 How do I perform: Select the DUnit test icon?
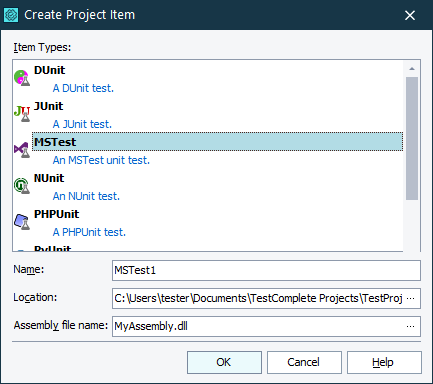(x=22, y=78)
